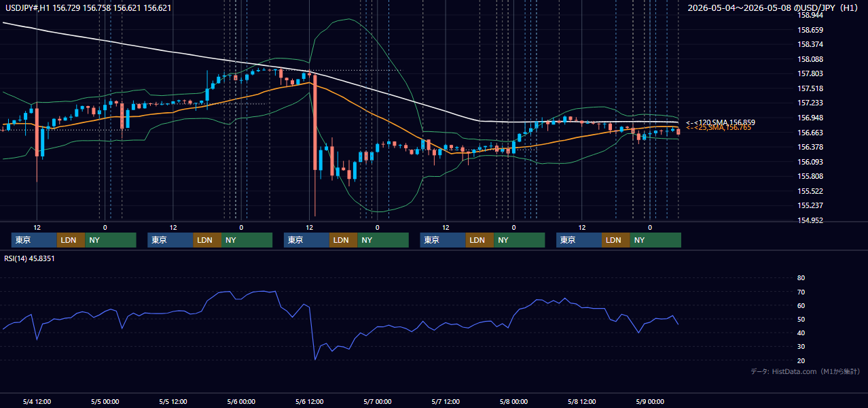Select the 156.378 price axis label
The height and width of the screenshot is (408, 868).
[x=810, y=147]
